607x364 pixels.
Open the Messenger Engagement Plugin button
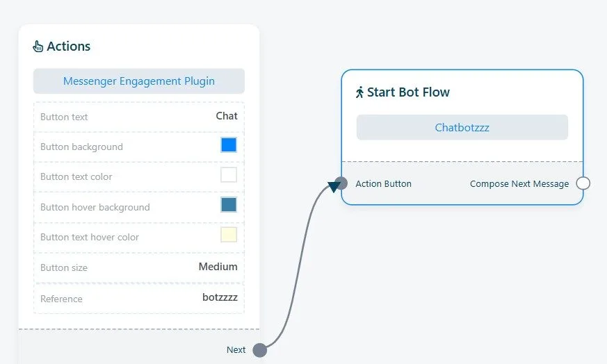(139, 81)
